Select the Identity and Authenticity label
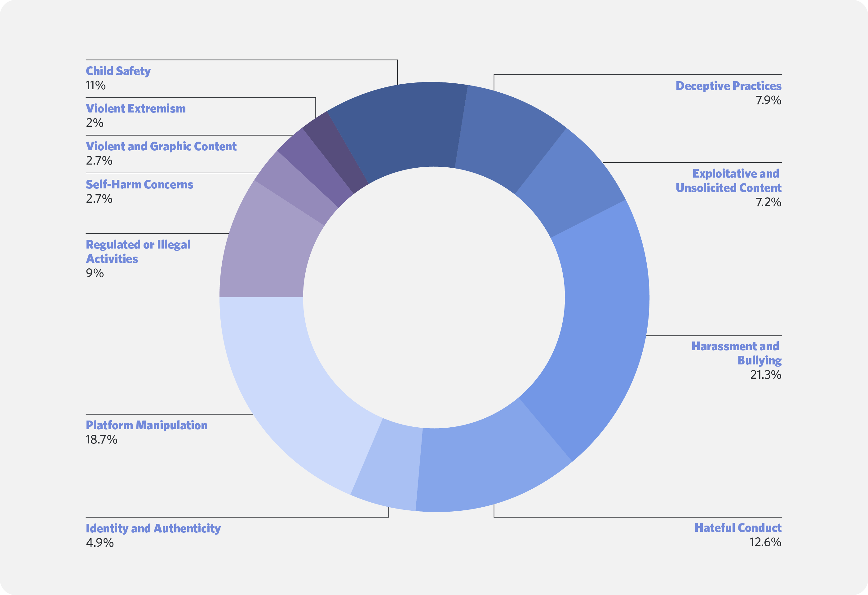868x595 pixels. coord(153,528)
